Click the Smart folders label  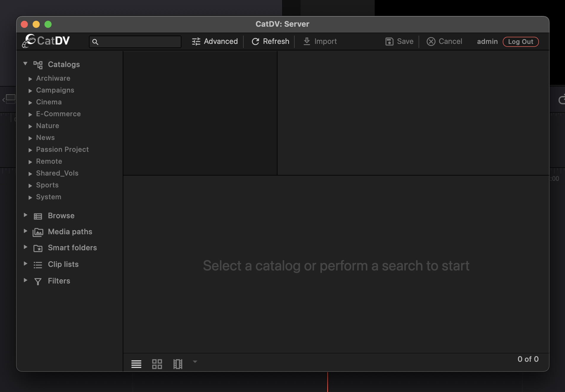coord(72,248)
